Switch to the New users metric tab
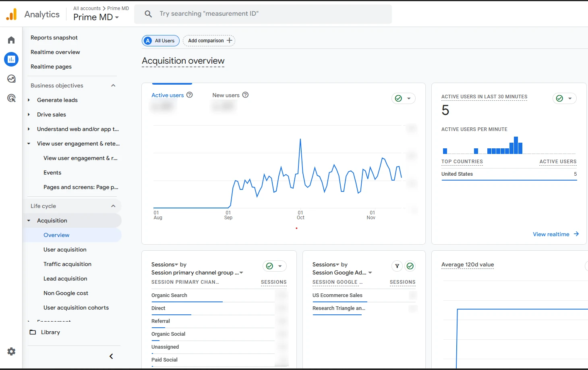The image size is (588, 370). [226, 95]
